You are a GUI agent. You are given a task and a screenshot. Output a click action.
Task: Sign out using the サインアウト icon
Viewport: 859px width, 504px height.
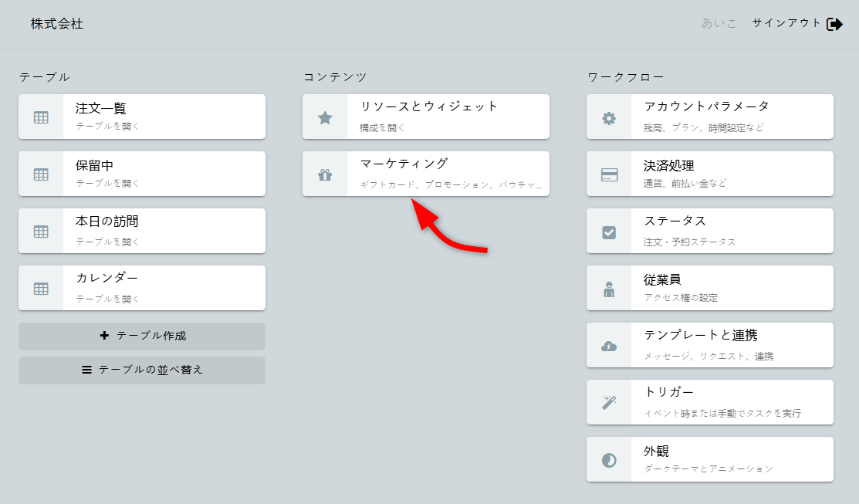[x=834, y=24]
